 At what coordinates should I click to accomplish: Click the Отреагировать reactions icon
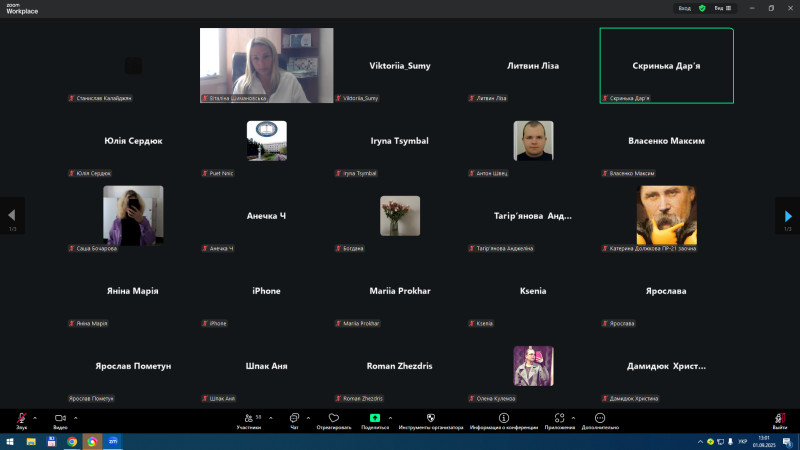(x=333, y=418)
